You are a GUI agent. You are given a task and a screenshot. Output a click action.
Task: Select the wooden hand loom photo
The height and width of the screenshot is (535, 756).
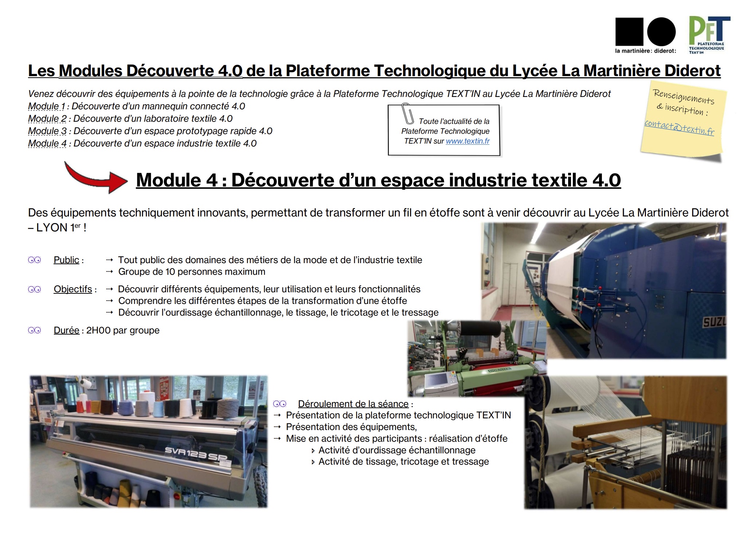626,442
